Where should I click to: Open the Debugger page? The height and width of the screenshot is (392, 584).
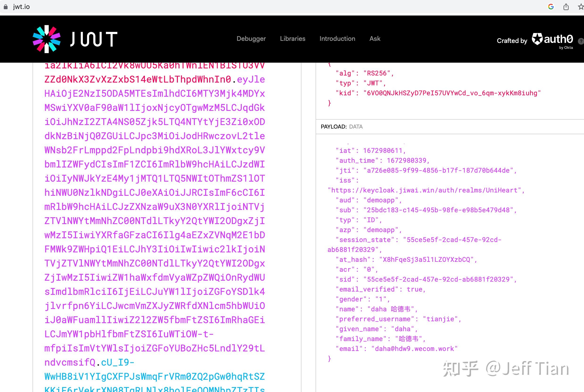click(x=251, y=39)
